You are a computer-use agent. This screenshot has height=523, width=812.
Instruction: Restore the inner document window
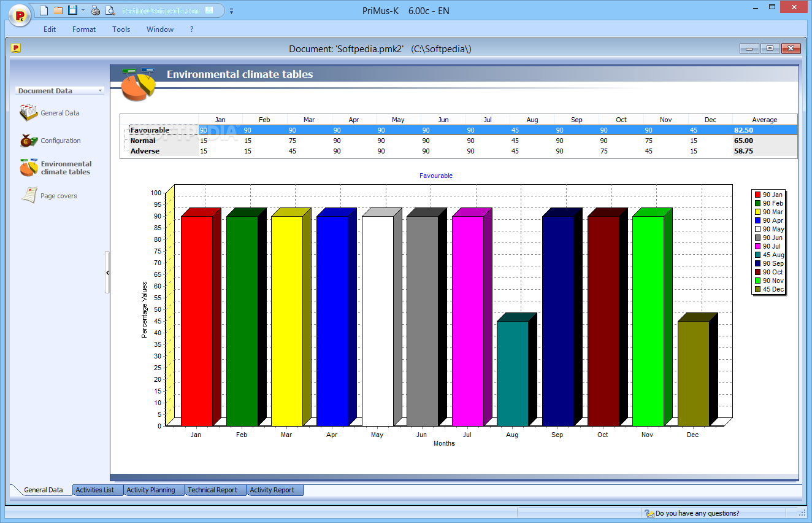(x=770, y=48)
